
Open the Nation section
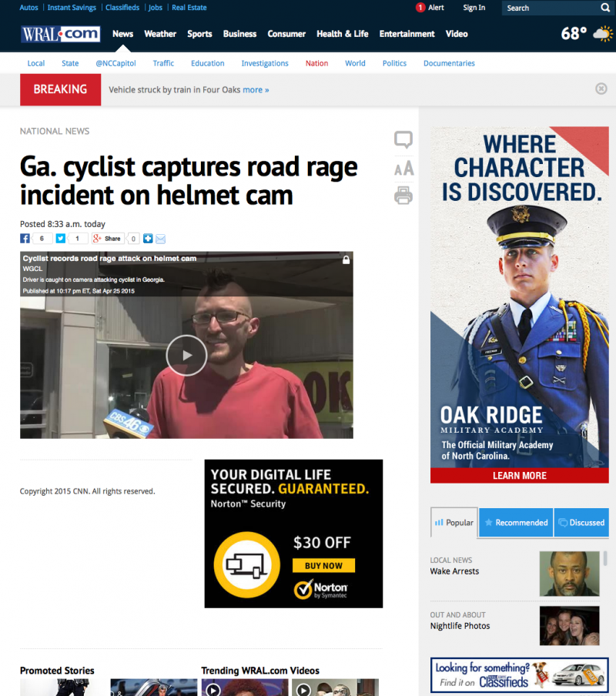click(316, 63)
